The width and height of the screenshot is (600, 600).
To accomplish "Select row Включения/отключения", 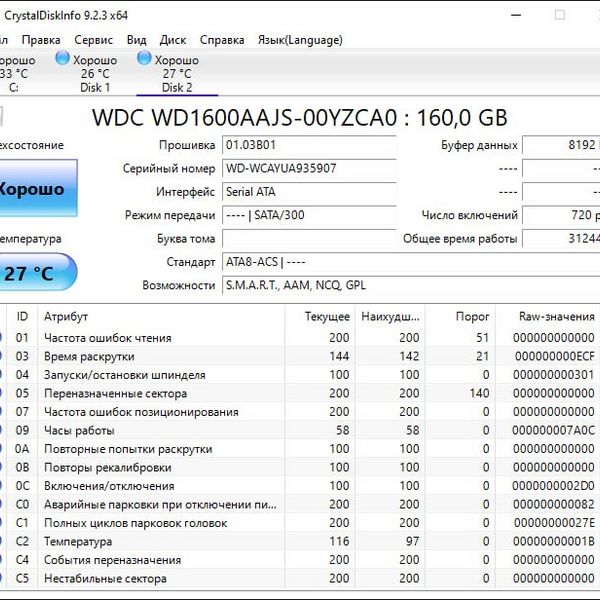I will click(300, 486).
